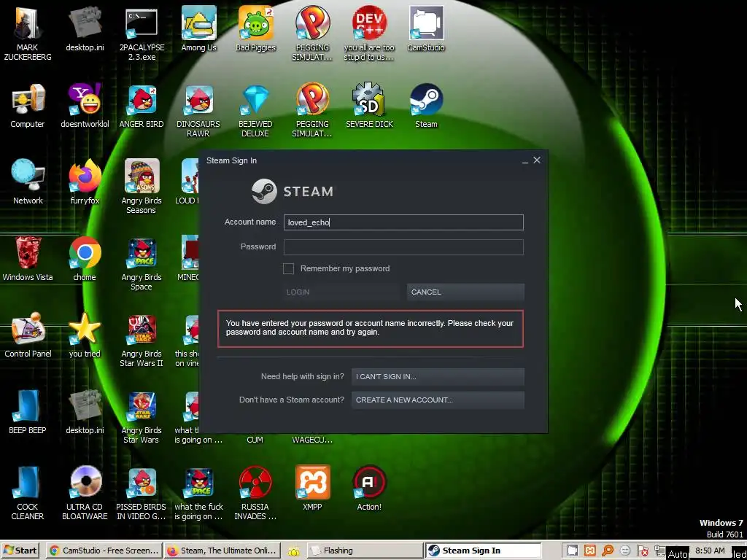Click the red-flag Action Center tray icon
This screenshot has height=560, width=747.
(642, 551)
